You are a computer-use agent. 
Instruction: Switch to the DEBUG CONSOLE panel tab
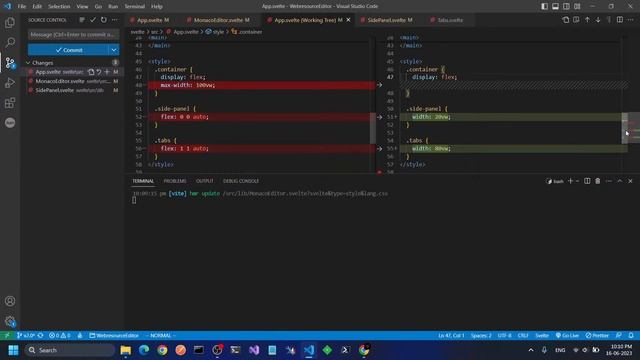tap(241, 181)
